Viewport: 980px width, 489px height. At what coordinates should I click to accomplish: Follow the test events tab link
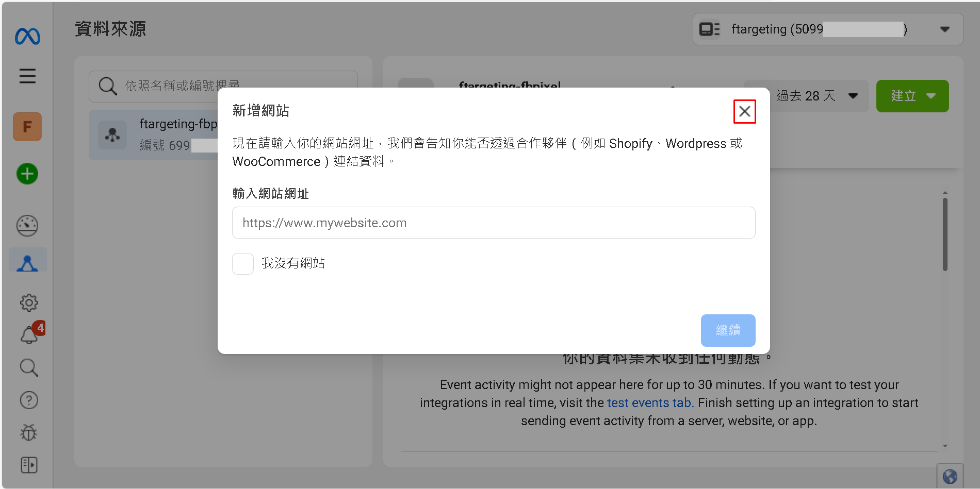coord(650,403)
